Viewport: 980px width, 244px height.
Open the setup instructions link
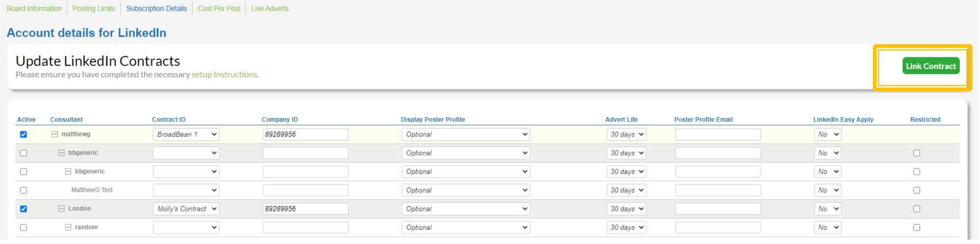pos(224,75)
